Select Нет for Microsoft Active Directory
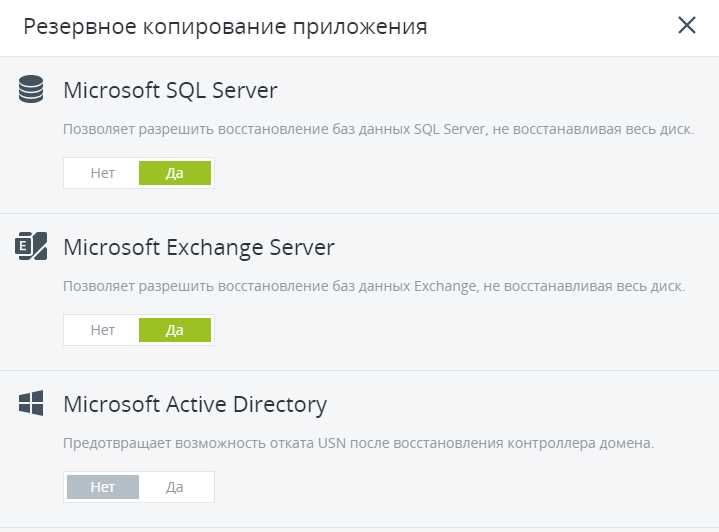Image resolution: width=719 pixels, height=532 pixels. coord(102,487)
